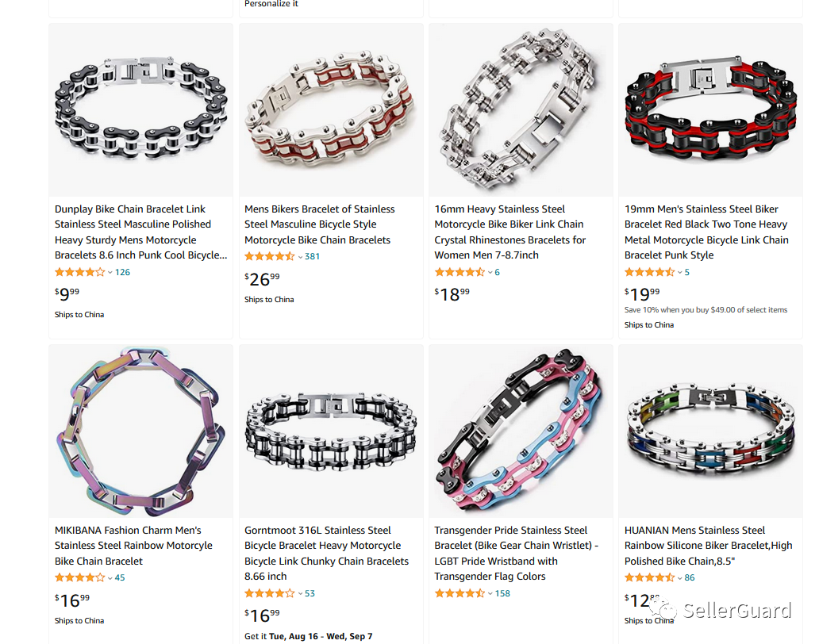Click the Dunplay Bike Chain Bracelet title
This screenshot has width=819, height=644.
pos(141,232)
